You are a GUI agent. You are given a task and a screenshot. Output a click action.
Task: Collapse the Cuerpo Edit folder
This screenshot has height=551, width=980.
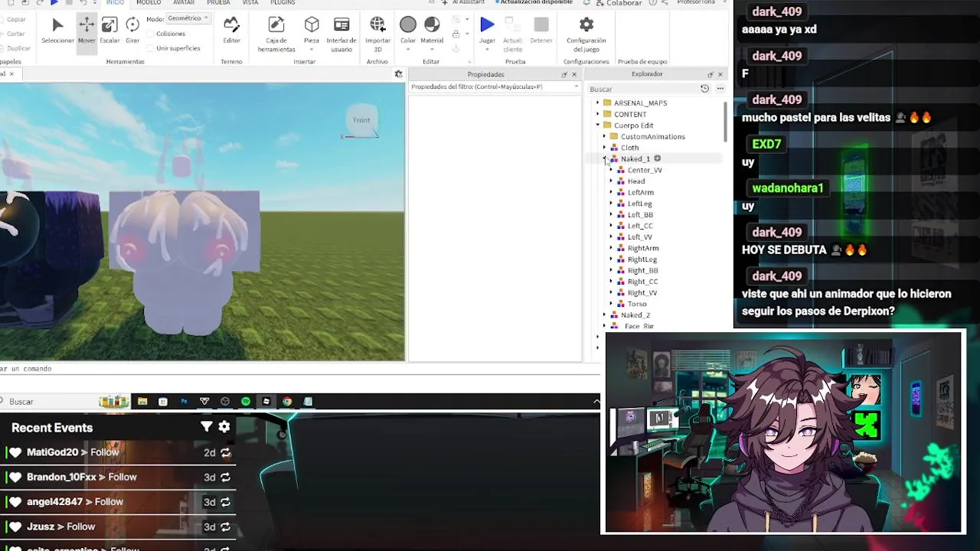pyautogui.click(x=598, y=125)
